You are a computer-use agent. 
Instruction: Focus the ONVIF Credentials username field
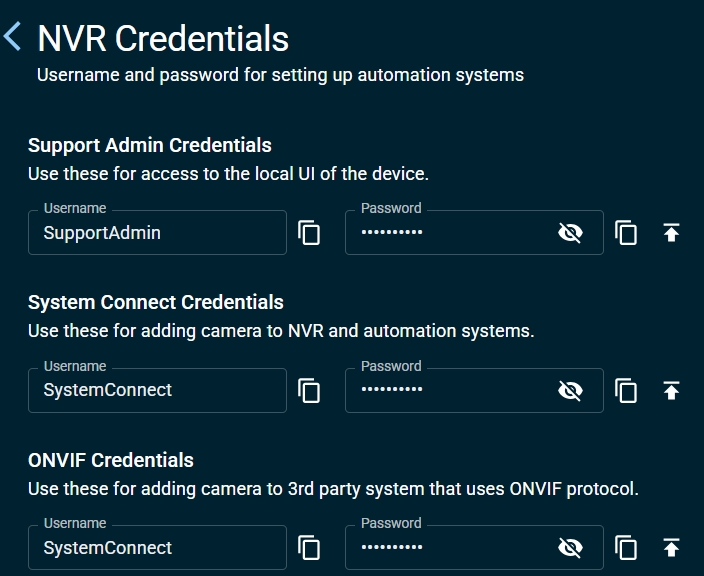tap(157, 547)
